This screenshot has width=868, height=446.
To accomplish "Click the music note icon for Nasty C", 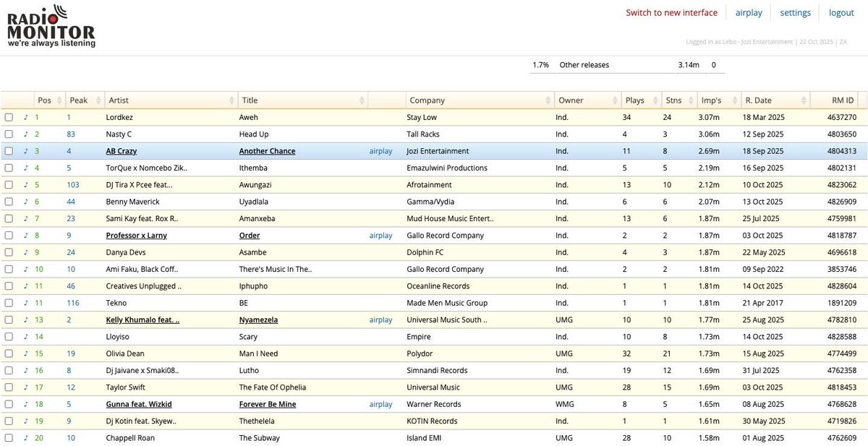I will click(x=25, y=134).
